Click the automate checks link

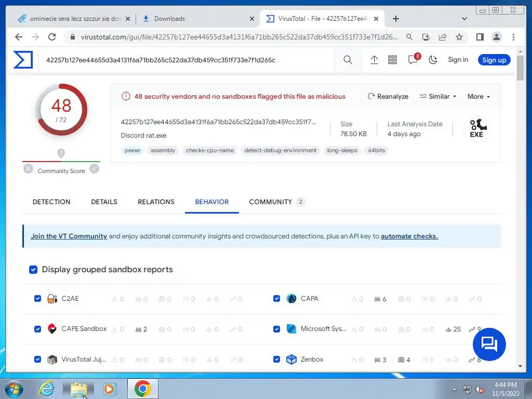[x=409, y=236]
